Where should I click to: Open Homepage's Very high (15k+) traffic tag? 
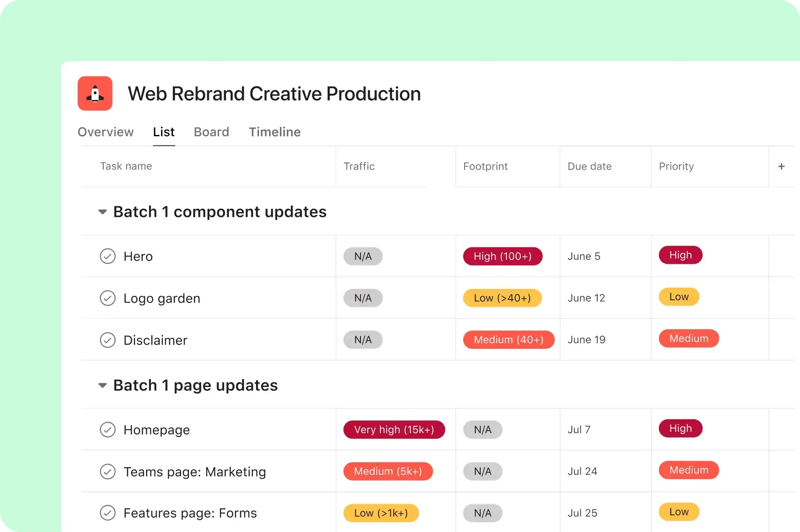tap(394, 429)
